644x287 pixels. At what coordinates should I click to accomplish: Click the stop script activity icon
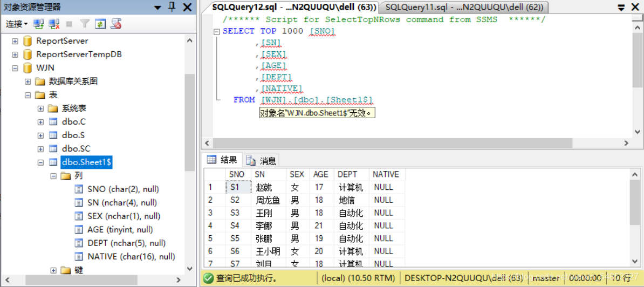click(x=116, y=24)
